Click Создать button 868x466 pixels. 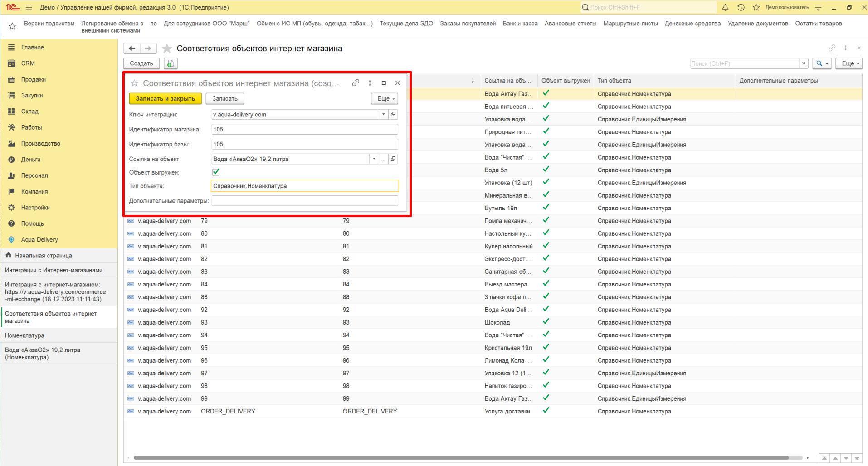click(x=141, y=63)
